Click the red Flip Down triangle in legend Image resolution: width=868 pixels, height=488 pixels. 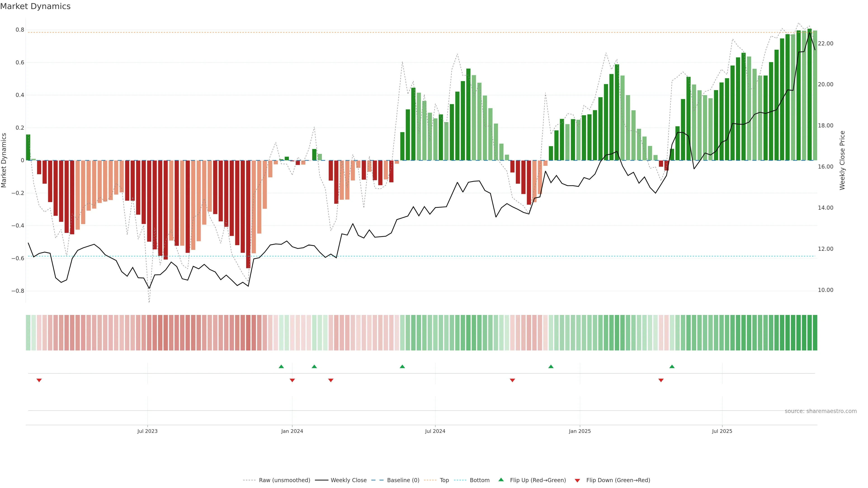(x=577, y=480)
